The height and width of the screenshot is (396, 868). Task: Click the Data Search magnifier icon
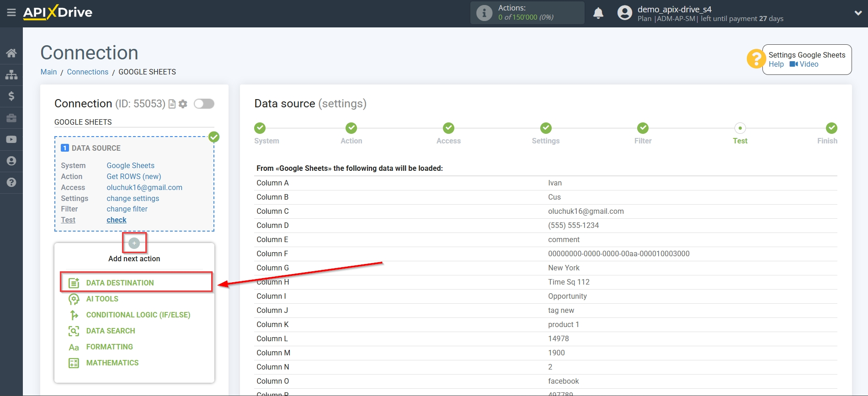point(74,331)
